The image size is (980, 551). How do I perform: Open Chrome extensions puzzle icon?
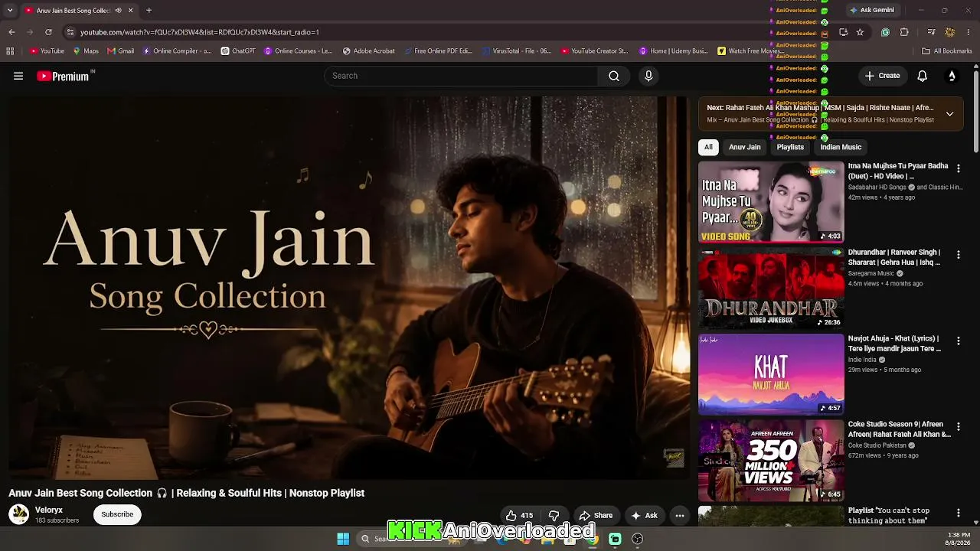pos(904,32)
